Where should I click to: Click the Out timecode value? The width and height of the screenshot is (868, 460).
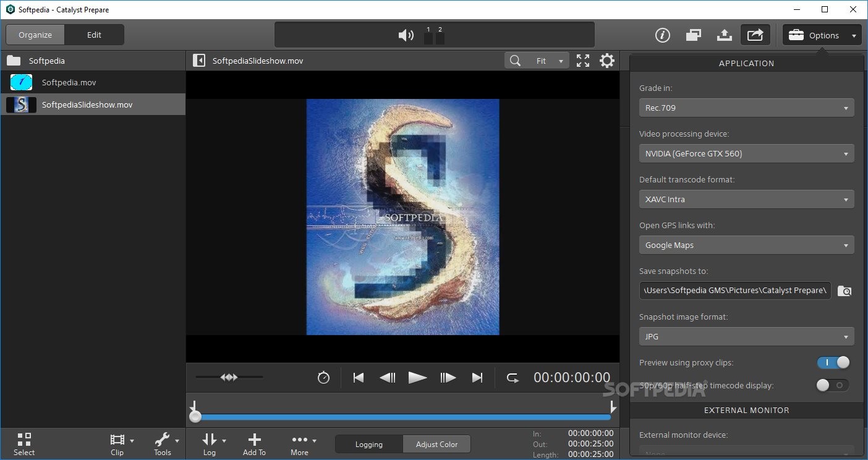tap(590, 444)
